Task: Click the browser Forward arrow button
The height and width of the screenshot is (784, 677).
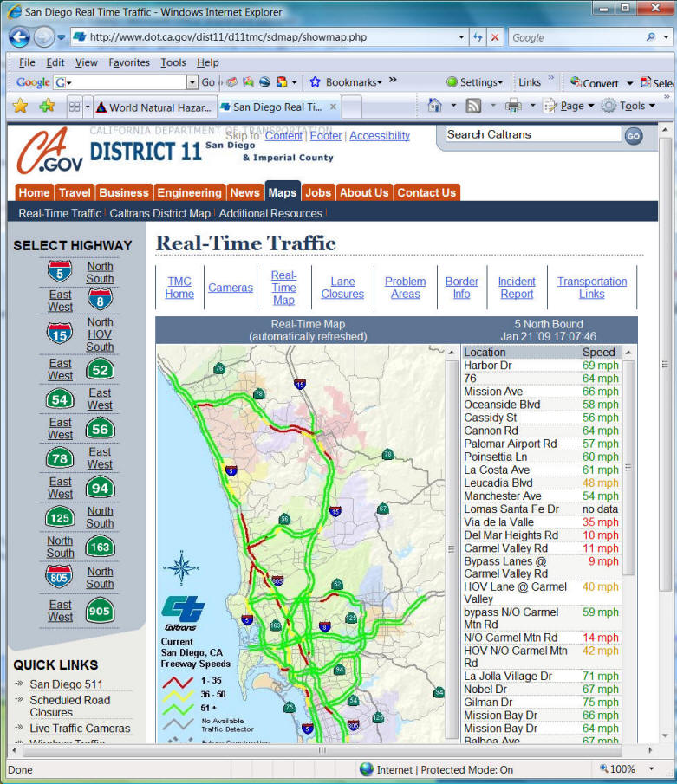Action: point(44,37)
